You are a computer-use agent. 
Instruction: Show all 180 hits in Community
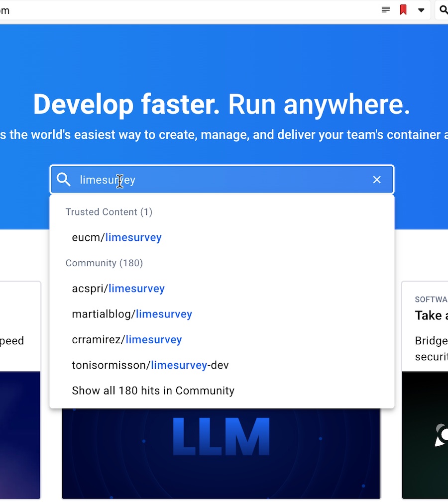click(x=153, y=391)
